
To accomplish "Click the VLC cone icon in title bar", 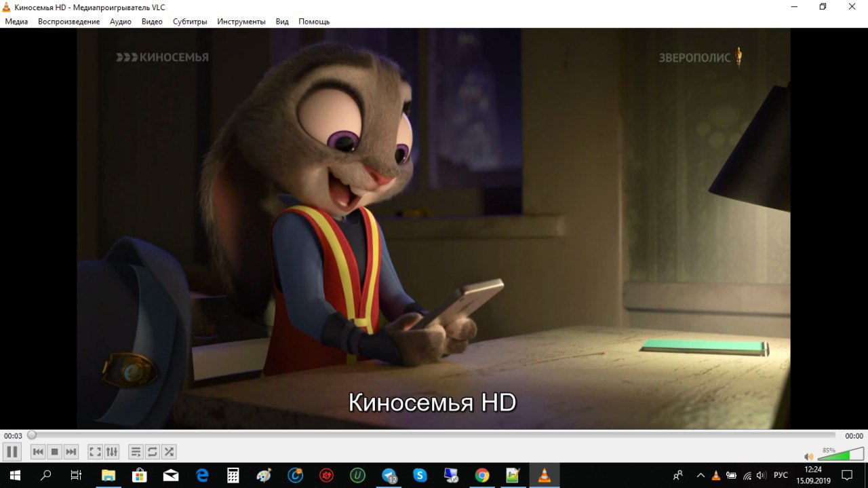I will pos(7,7).
